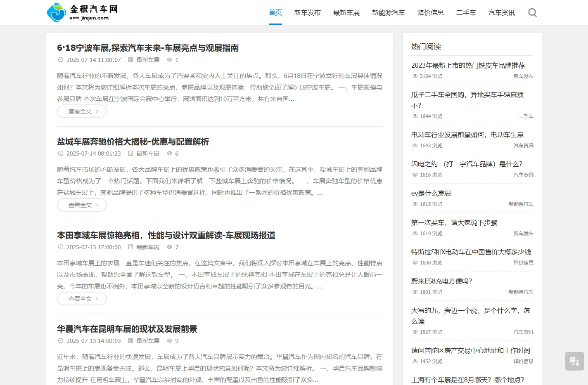Click 最新车展 tag of 宁波车展 article

(x=148, y=60)
